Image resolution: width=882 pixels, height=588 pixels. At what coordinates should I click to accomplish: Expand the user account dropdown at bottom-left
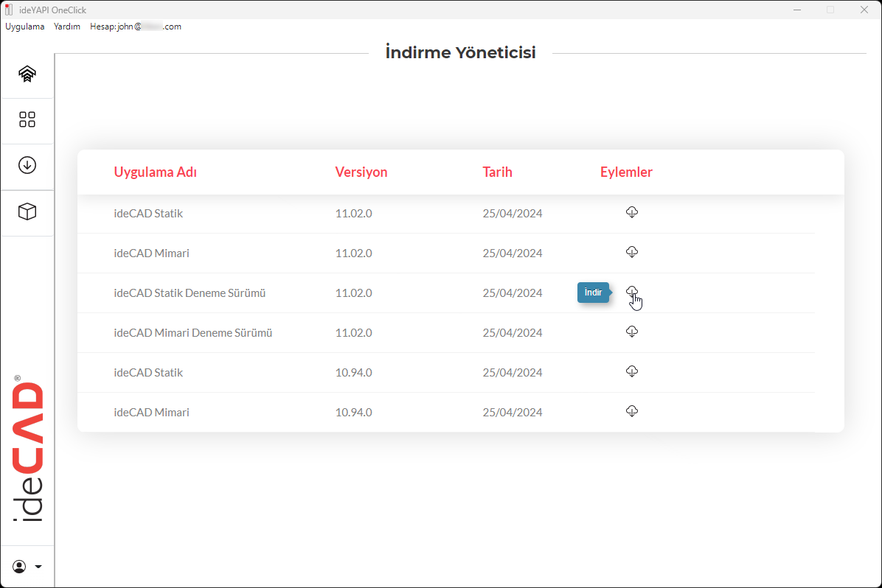pos(27,567)
